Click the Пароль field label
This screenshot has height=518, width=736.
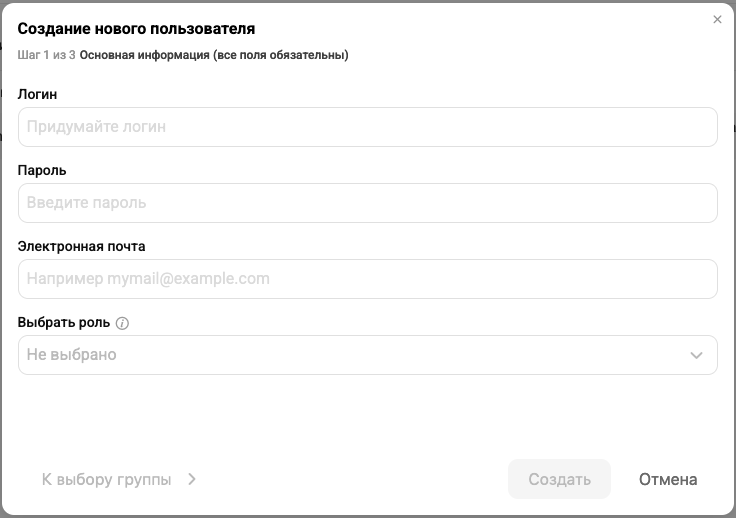pyautogui.click(x=42, y=170)
